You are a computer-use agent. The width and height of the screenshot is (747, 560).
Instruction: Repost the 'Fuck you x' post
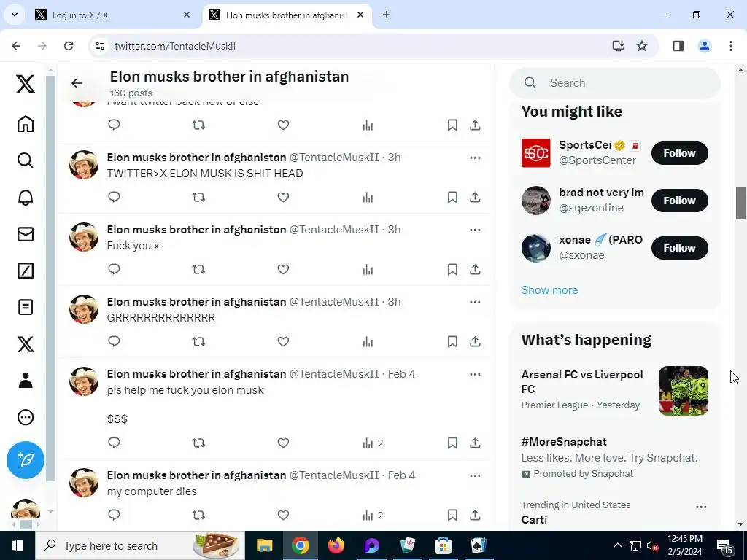click(198, 270)
